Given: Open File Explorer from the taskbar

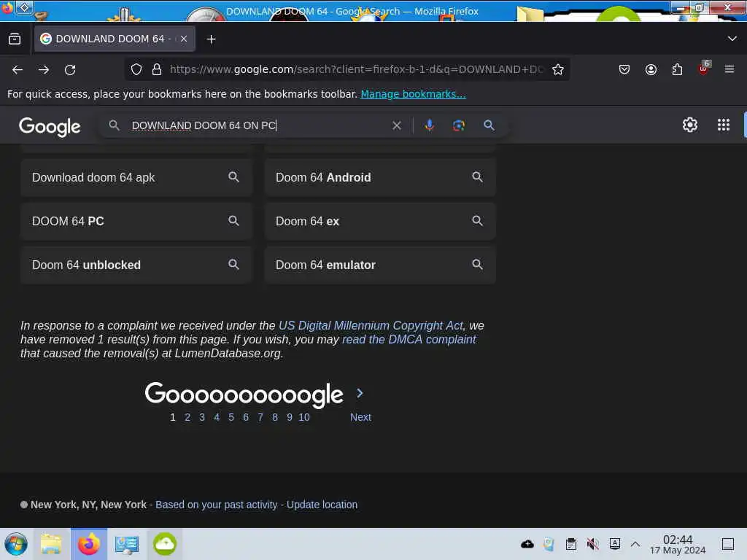Looking at the screenshot, I should 52,544.
